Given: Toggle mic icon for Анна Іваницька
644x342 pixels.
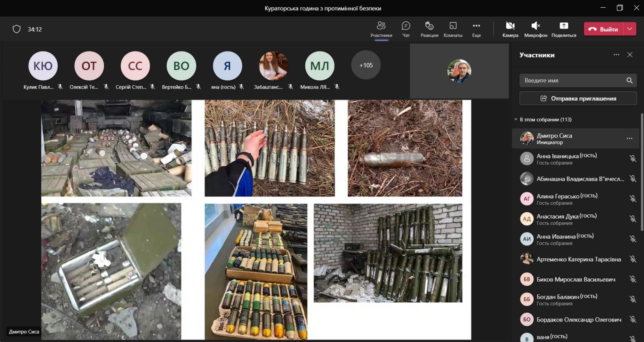Looking at the screenshot, I should [x=633, y=159].
